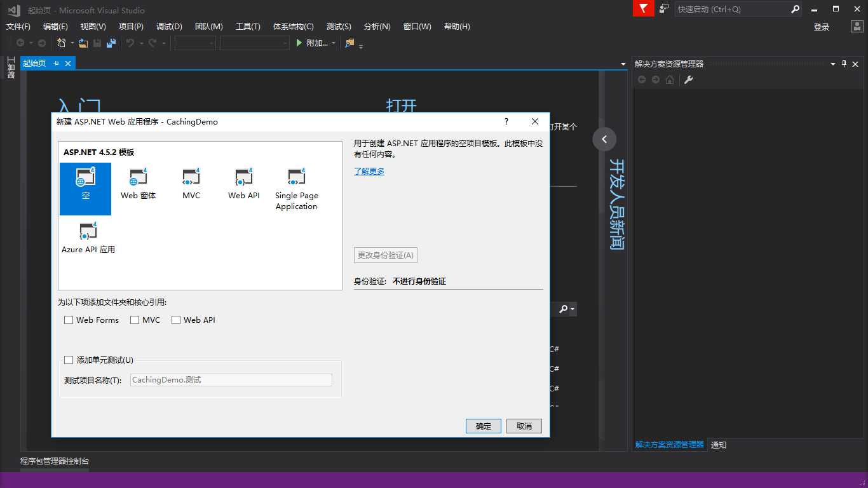Open the feedback icon beside quick launch
868x488 pixels.
click(663, 9)
